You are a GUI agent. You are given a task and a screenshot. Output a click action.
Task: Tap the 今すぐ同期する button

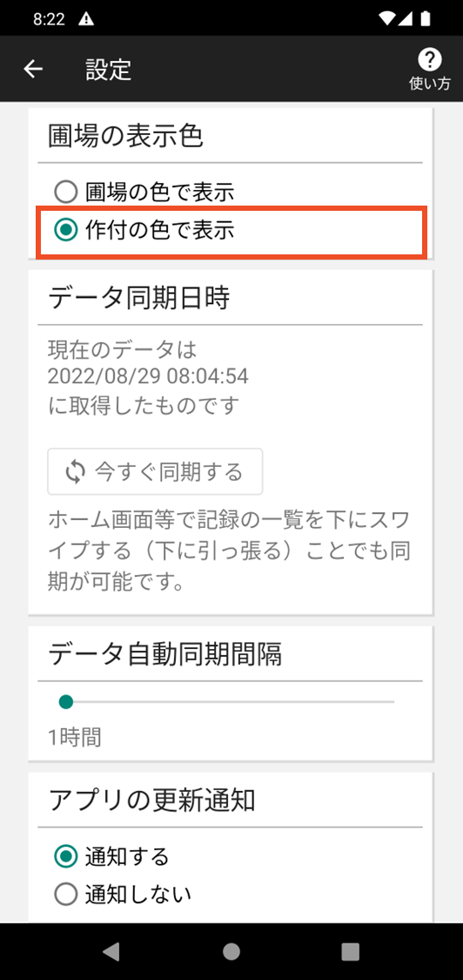[155, 471]
